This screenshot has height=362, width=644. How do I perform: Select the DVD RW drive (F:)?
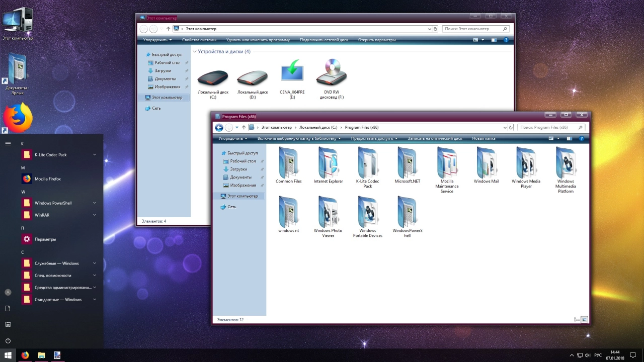point(332,79)
